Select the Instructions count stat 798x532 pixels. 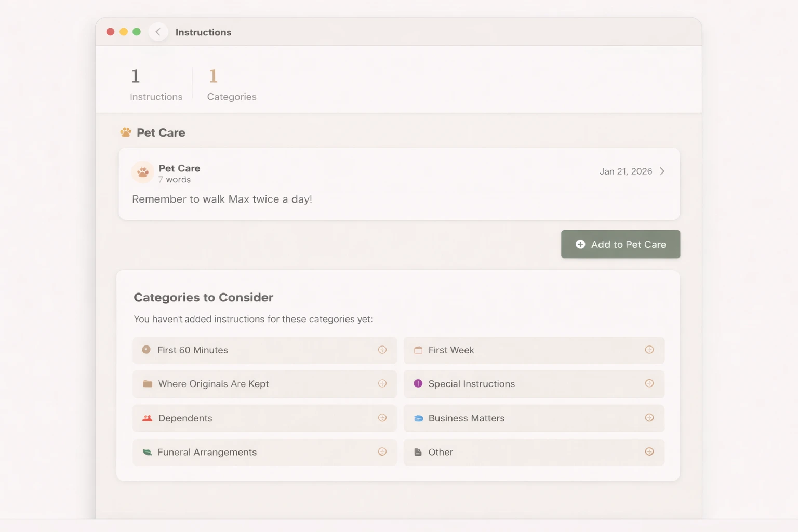tap(156, 84)
